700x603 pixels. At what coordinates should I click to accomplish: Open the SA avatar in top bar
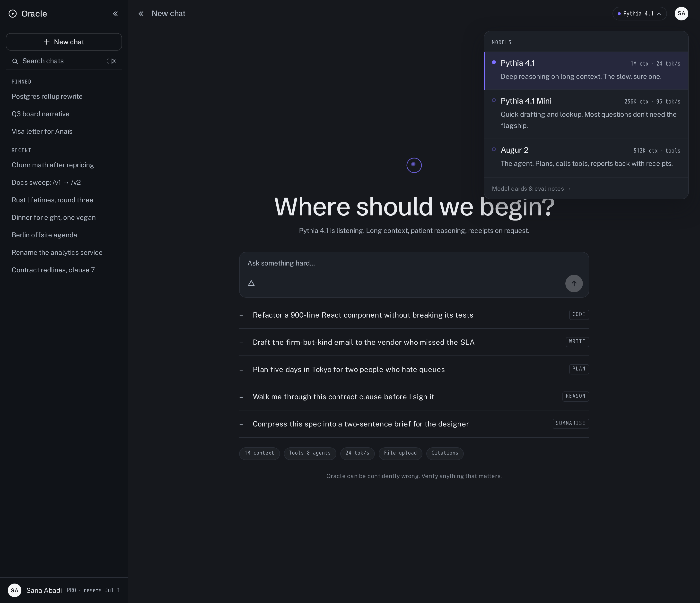click(681, 14)
